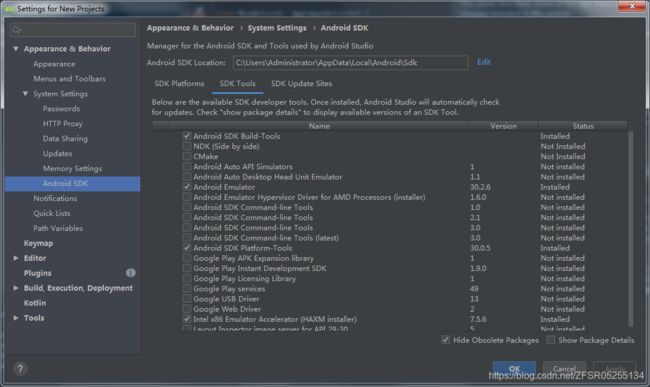Close the Settings for New Projects dialog

632,6
